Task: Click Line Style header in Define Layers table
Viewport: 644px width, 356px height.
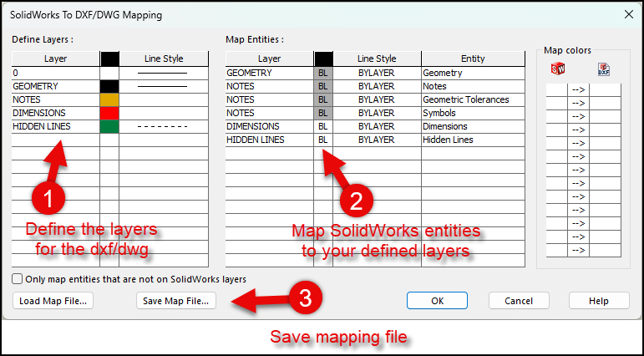Action: 164,58
